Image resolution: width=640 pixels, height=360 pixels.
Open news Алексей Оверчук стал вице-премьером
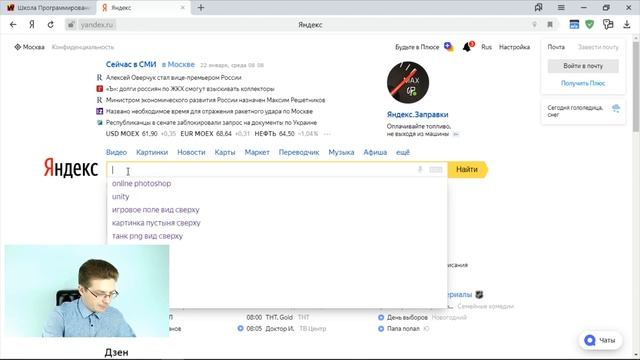coord(173,78)
